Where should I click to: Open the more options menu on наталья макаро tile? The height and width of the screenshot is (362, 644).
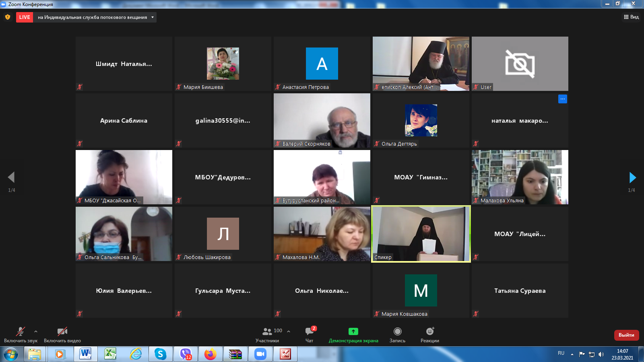[x=562, y=99]
